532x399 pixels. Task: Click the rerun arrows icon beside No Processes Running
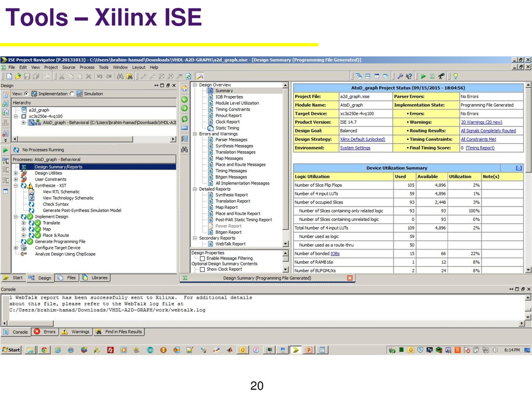coord(16,150)
